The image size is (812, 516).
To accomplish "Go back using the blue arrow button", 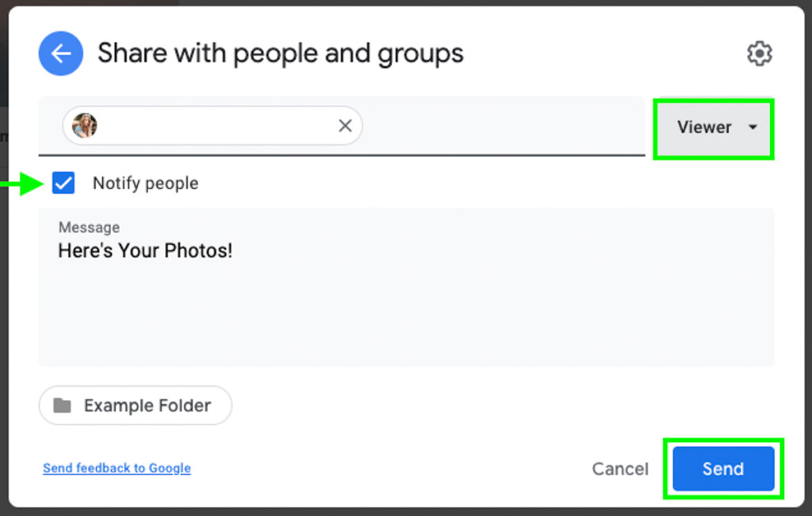I will pos(60,53).
